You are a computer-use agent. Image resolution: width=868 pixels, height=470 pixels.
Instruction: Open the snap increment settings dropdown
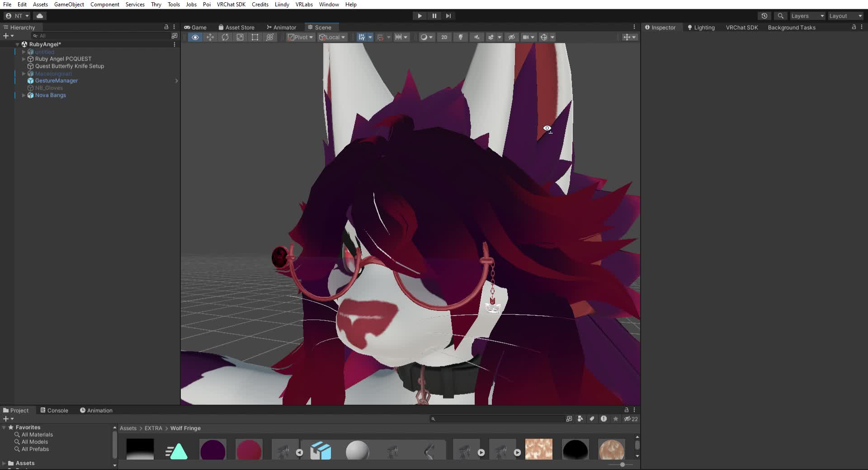click(401, 37)
